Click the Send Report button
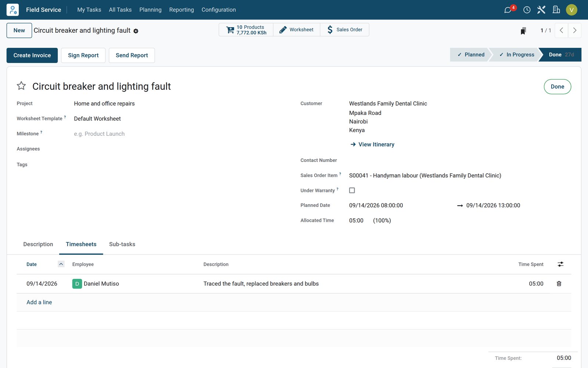 [x=132, y=55]
